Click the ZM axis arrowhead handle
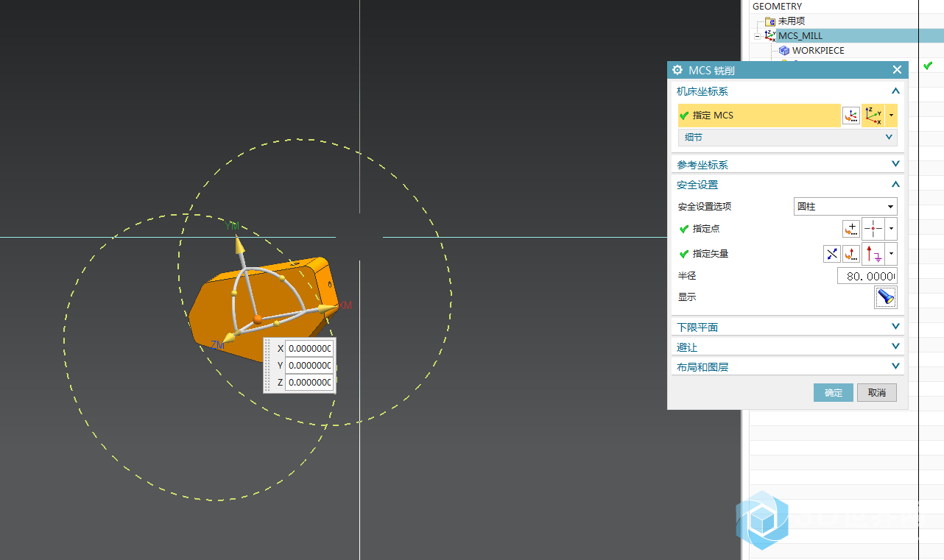The image size is (944, 560). tap(230, 337)
